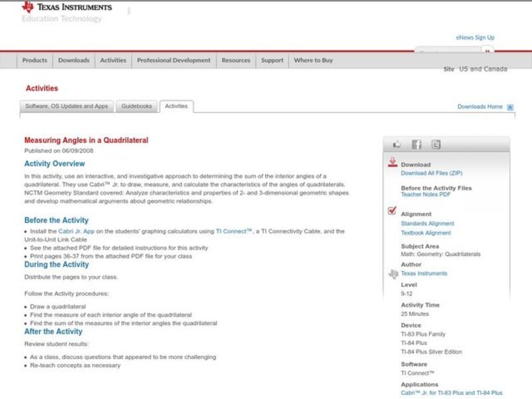Image resolution: width=532 pixels, height=399 pixels.
Task: Click into the site search field
Action: click(x=448, y=52)
